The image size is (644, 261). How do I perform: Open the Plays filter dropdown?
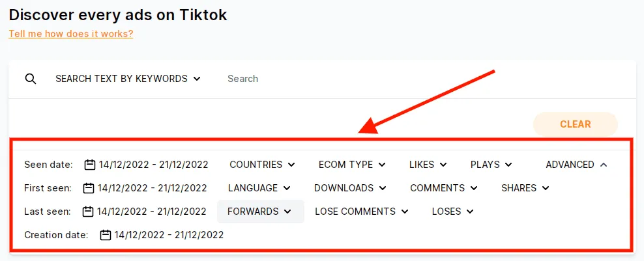coord(491,165)
